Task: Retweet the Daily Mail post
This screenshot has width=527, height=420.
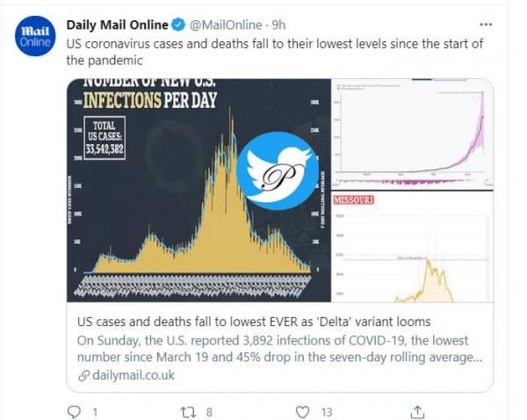Action: click(x=188, y=410)
